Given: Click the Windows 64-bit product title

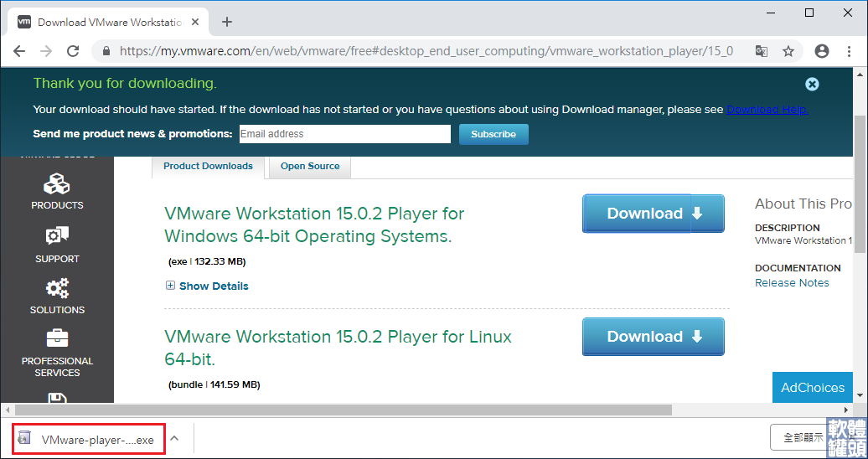Looking at the screenshot, I should pos(314,224).
